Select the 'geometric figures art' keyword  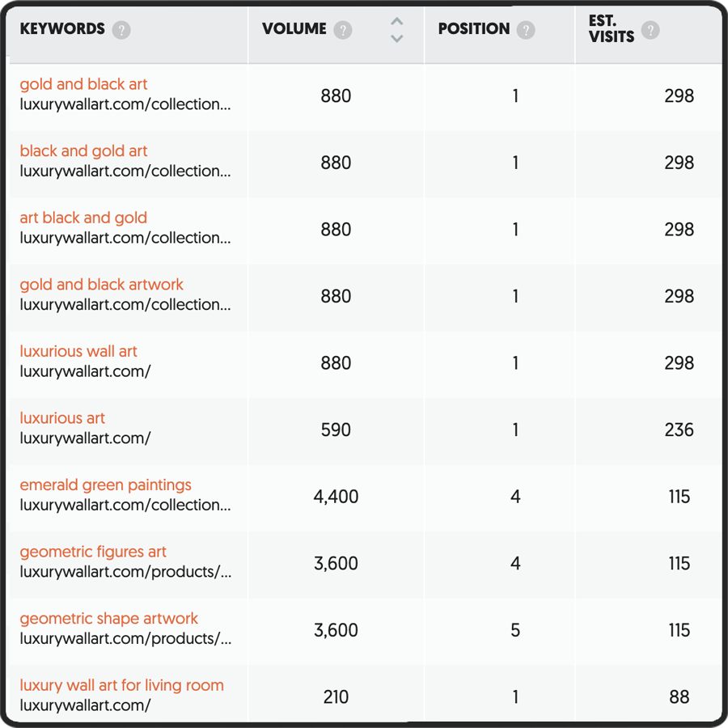[x=93, y=552]
